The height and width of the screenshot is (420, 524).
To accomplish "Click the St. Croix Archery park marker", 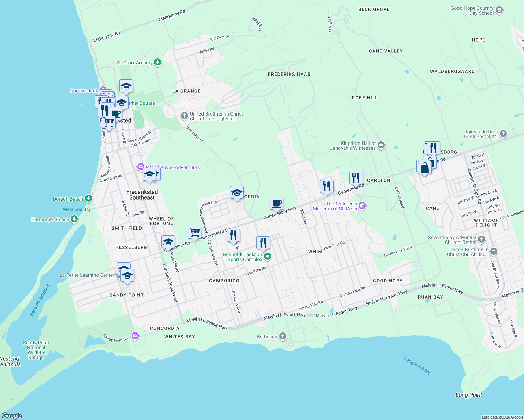I will (x=158, y=62).
